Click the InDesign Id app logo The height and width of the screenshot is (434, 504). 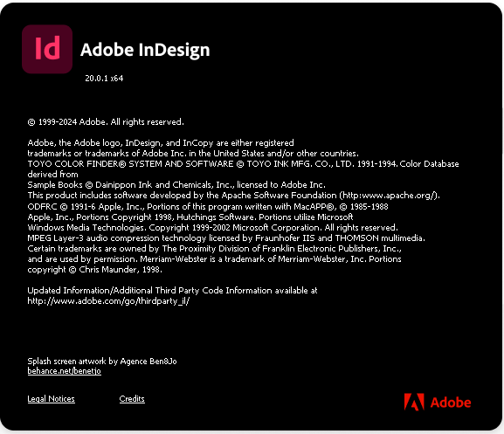47,49
